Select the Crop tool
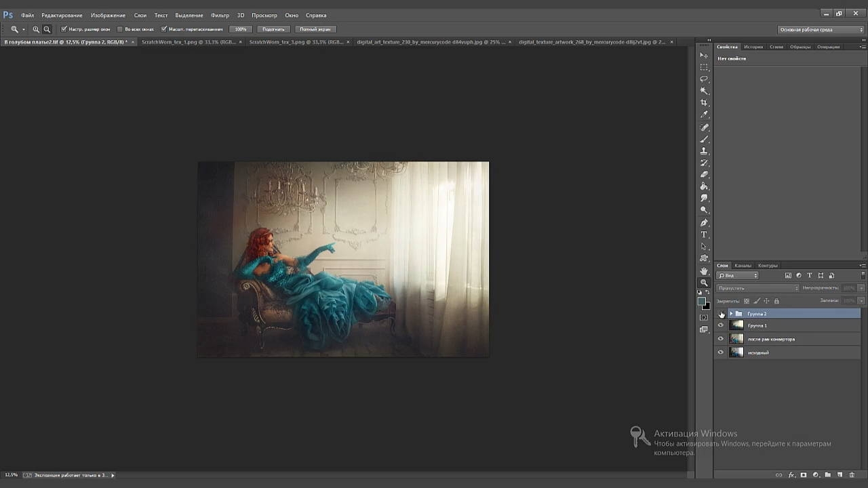Image resolution: width=868 pixels, height=488 pixels. pyautogui.click(x=704, y=103)
